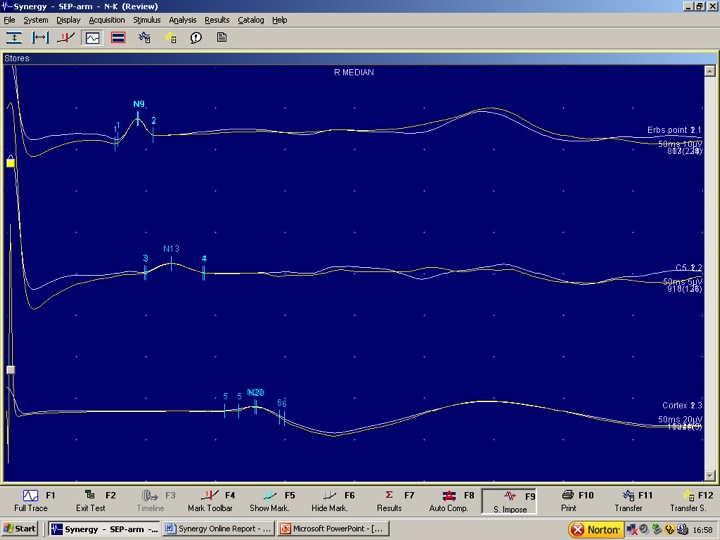Click the document page toolbar icon
This screenshot has width=720, height=540.
coord(222,37)
